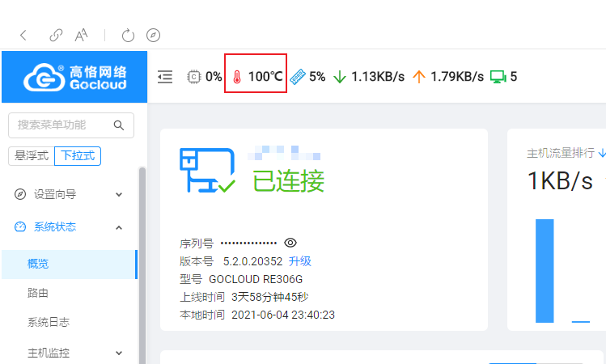Click the 100°C temperature reading
Screen dimensions: 606x364
point(265,77)
